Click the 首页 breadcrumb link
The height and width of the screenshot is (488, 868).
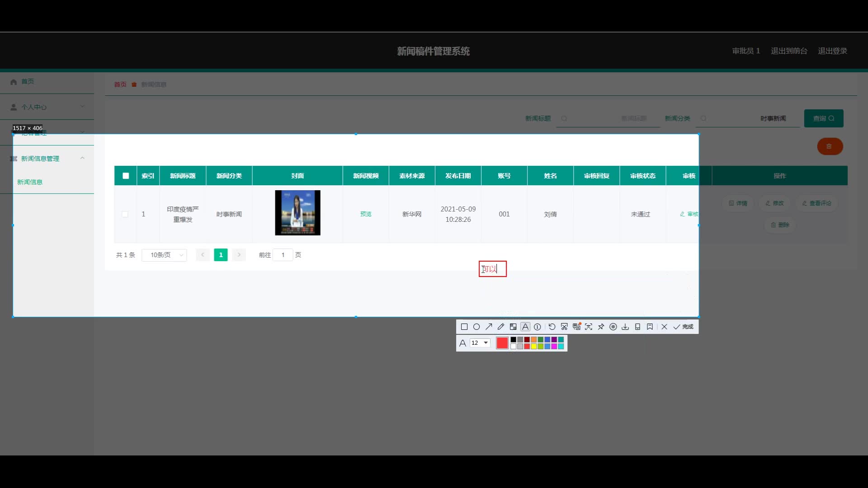pyautogui.click(x=120, y=84)
